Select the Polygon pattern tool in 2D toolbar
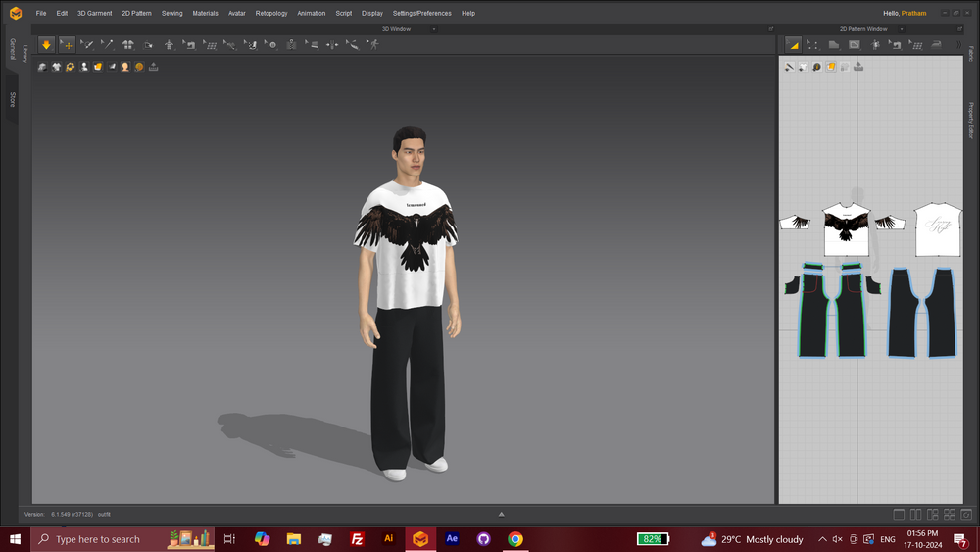This screenshot has height=552, width=980. click(833, 45)
